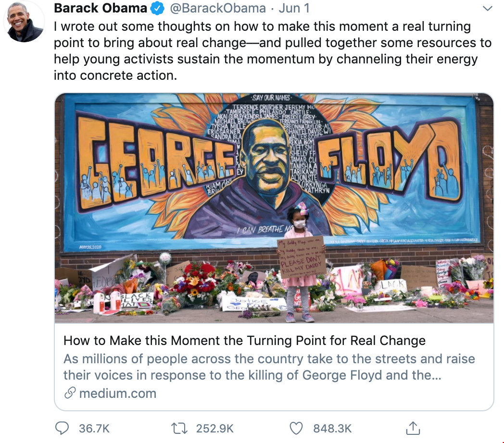Open article titled How to Make this Moment
The width and height of the screenshot is (504, 443).
click(244, 341)
